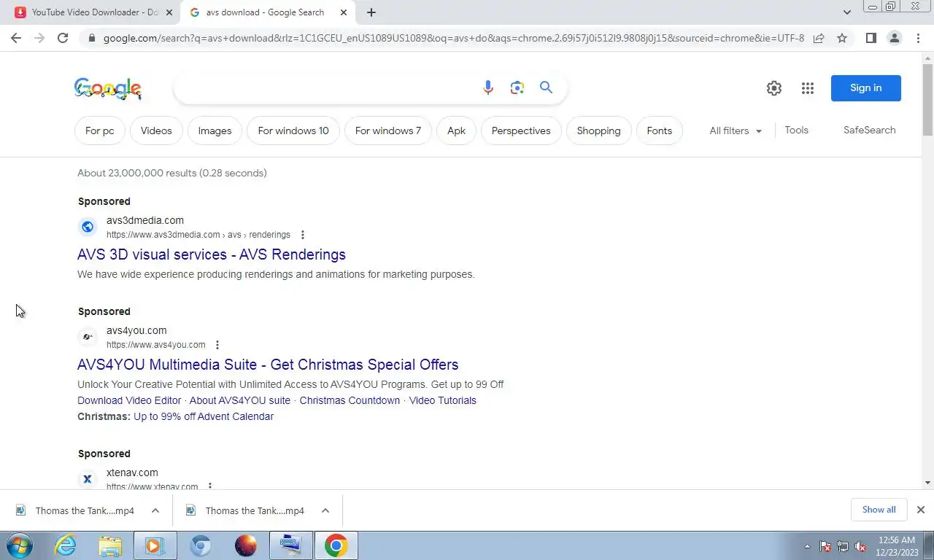Open Up to 99% off Advent Calendar
Image resolution: width=934 pixels, height=560 pixels.
pos(204,416)
